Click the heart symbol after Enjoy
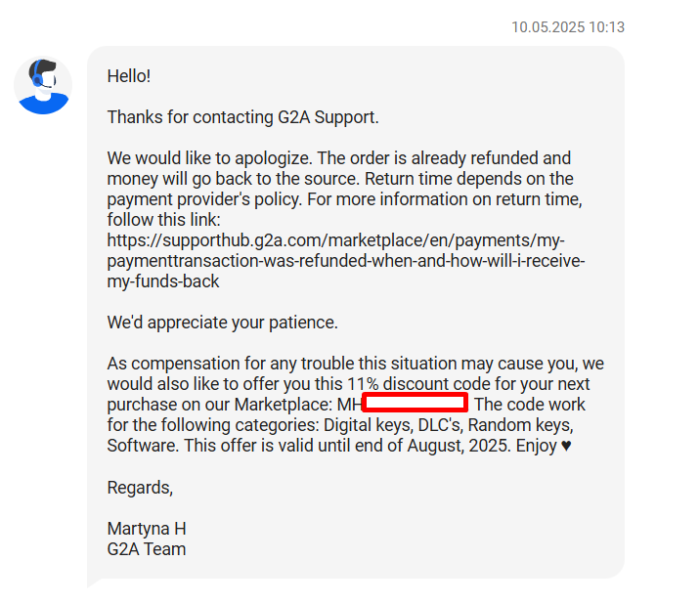The image size is (700, 604). (x=566, y=446)
